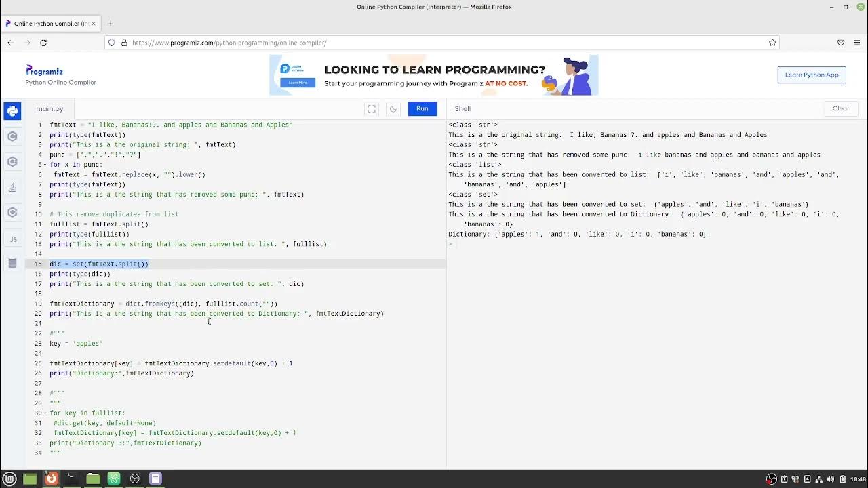Viewport: 868px width, 488px height.
Task: Open the Java compiler from the sidebar
Action: (12, 187)
